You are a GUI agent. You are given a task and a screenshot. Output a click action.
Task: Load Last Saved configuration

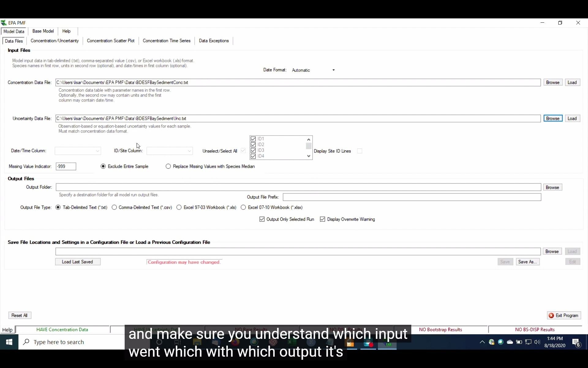(x=77, y=262)
